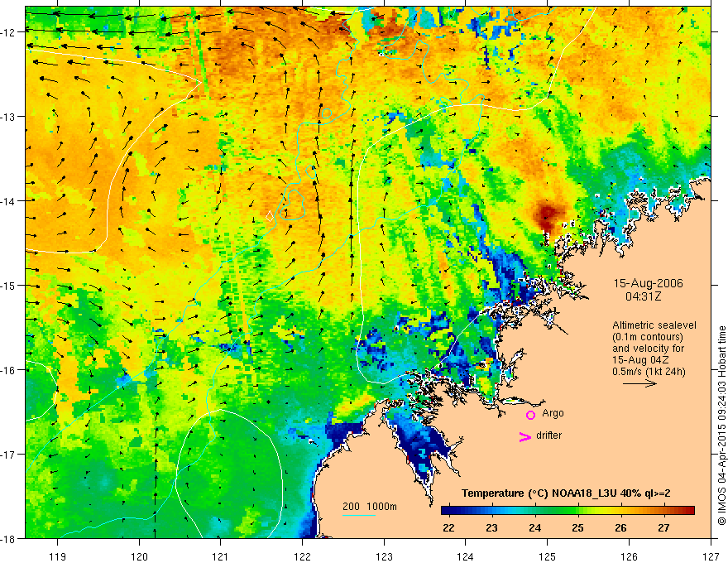Click the -13 latitude axis label

point(9,117)
